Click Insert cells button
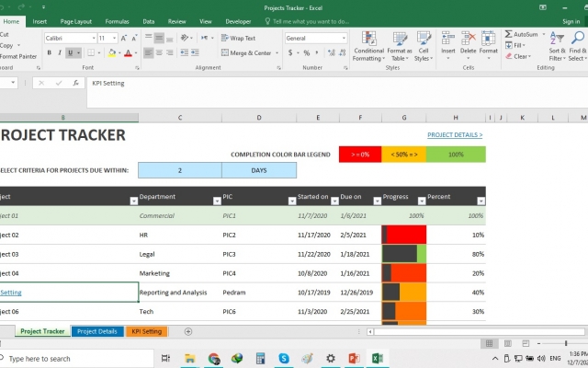588x368 pixels. point(448,46)
